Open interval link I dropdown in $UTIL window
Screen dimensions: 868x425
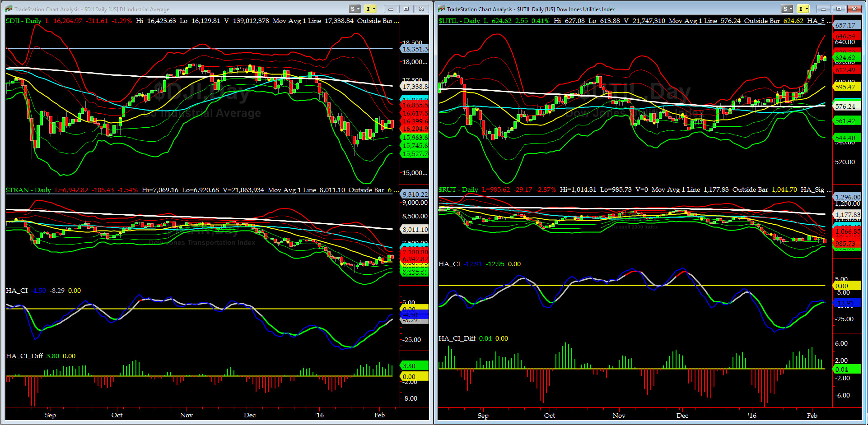803,9
